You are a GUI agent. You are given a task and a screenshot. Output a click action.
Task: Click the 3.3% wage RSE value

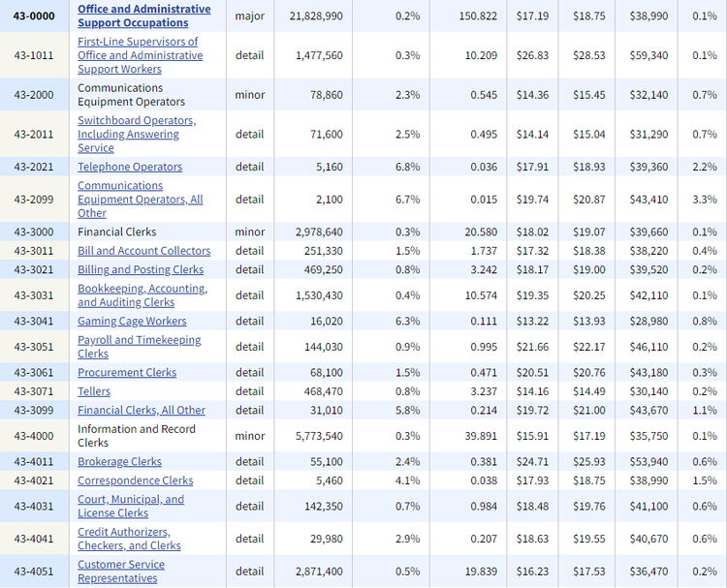(705, 200)
